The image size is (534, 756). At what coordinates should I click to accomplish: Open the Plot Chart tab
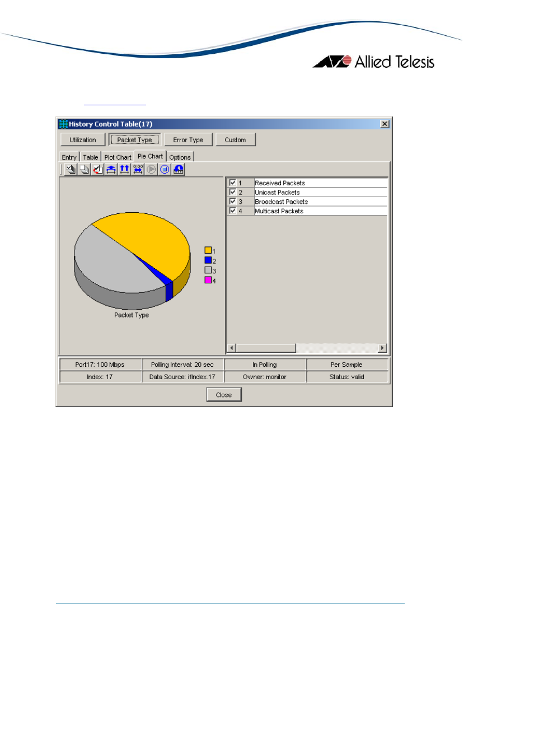point(118,157)
